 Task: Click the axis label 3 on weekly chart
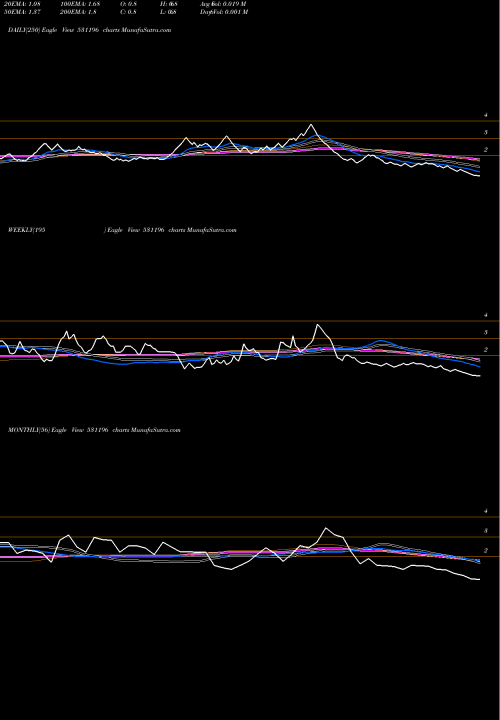[486, 332]
